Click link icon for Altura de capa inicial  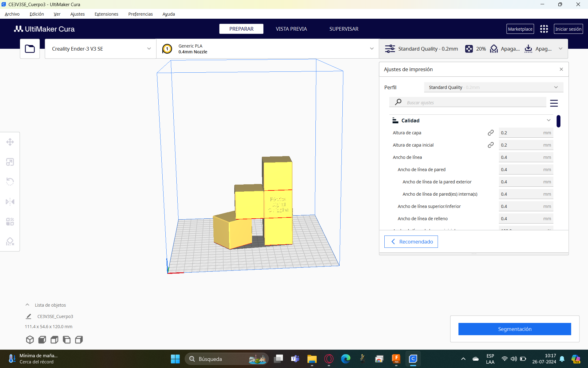tap(491, 145)
